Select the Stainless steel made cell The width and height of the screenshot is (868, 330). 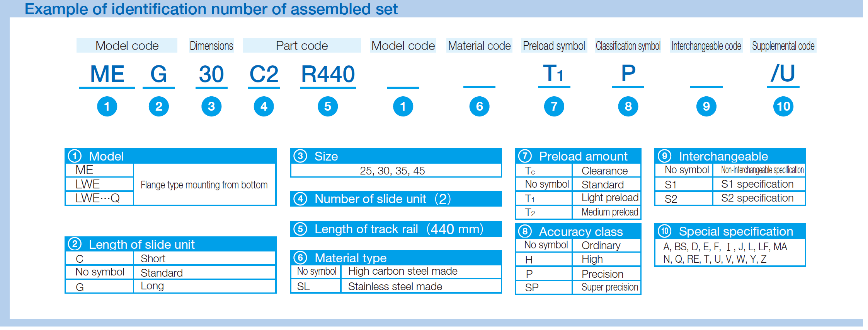pyautogui.click(x=395, y=287)
